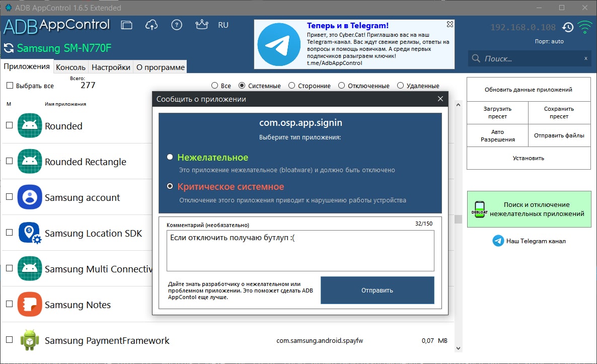Viewport: 597px width, 364px height.
Task: Click Поиск и отключение нежелательных приложений
Action: tap(529, 209)
